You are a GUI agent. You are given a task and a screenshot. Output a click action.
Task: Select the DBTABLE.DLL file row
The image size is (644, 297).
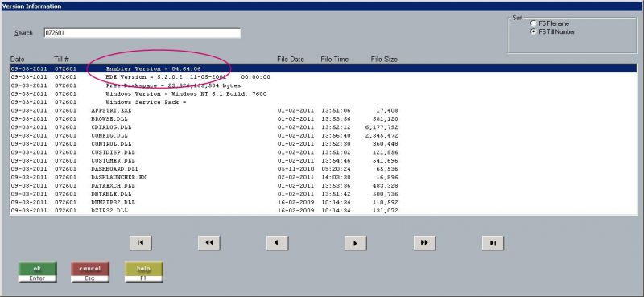tap(324, 194)
